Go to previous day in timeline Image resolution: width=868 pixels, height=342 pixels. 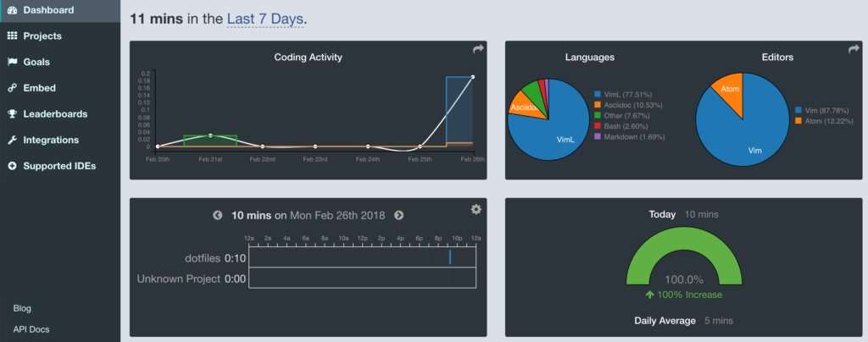[218, 216]
